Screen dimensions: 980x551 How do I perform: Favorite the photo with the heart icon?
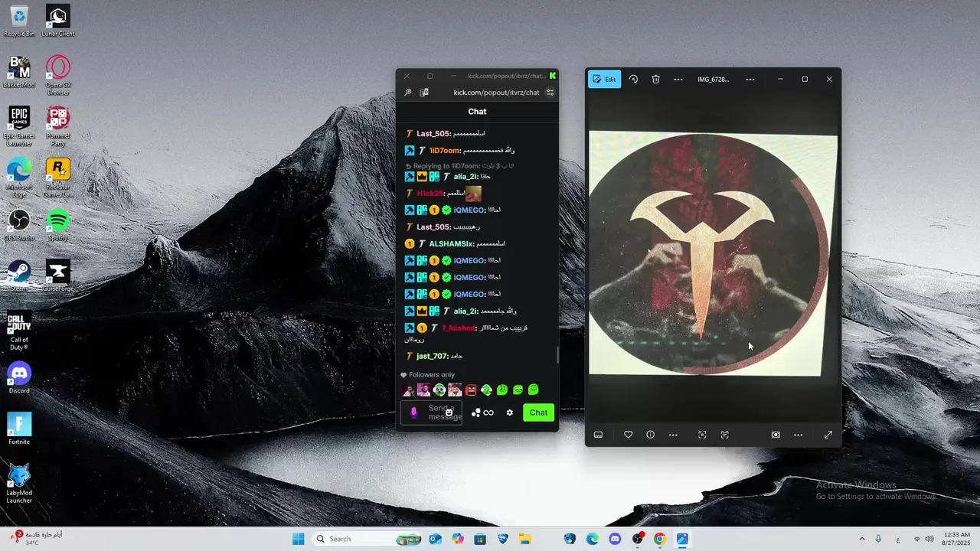tap(628, 435)
